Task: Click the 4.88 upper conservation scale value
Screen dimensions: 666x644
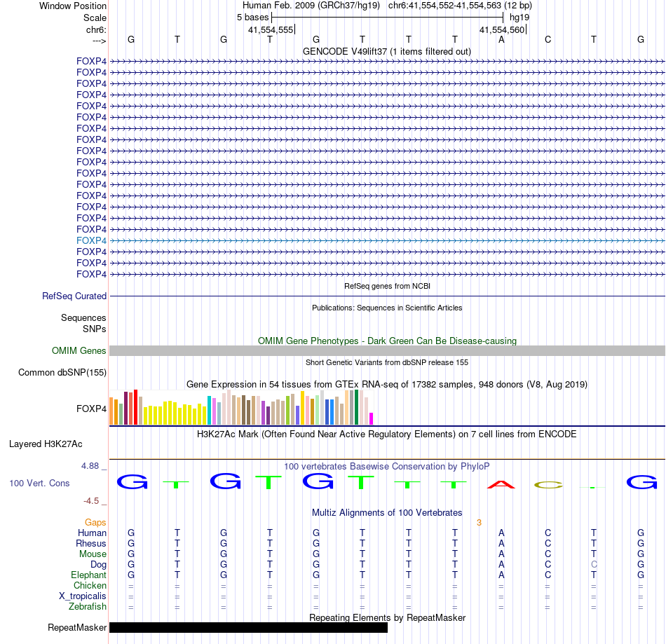Action: [90, 466]
